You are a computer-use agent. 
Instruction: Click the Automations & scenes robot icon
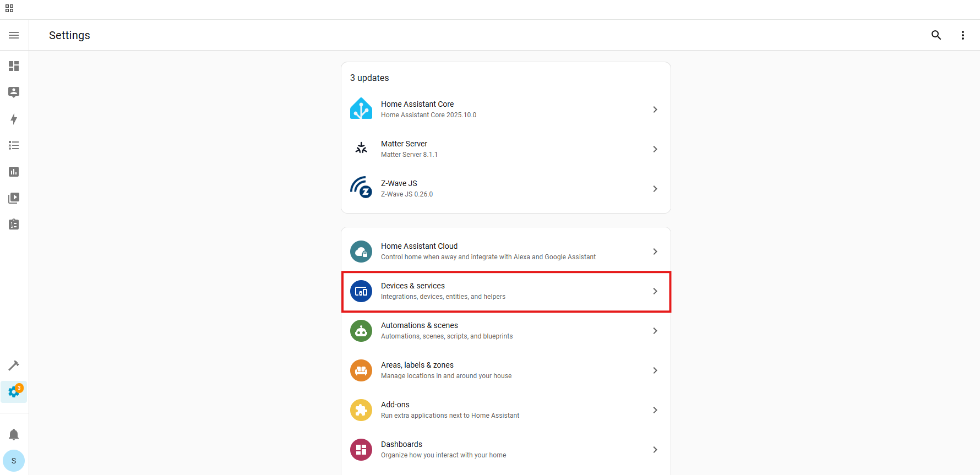pos(361,331)
